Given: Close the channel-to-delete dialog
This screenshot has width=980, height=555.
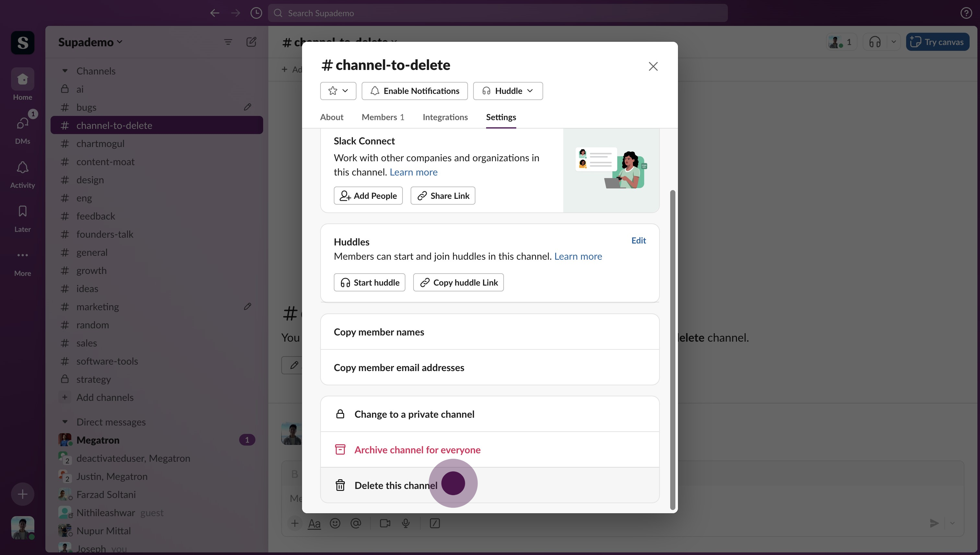Looking at the screenshot, I should [653, 66].
